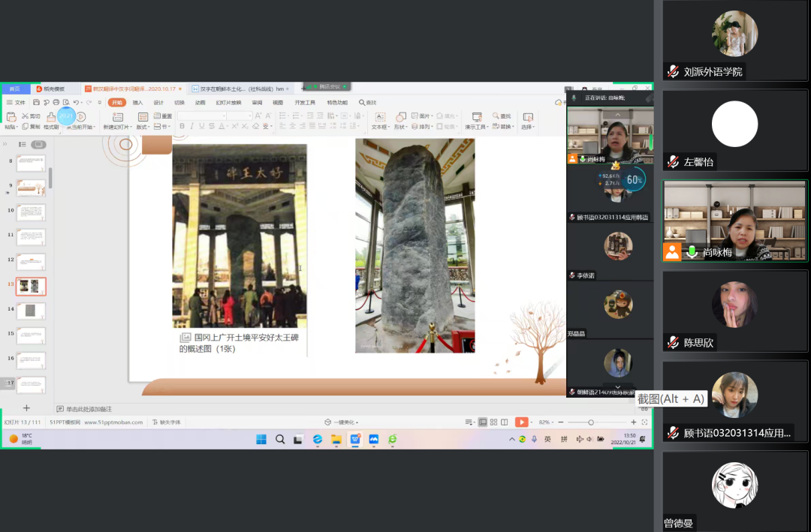The image size is (811, 532).
Task: Toggle bold formatting
Action: click(182, 127)
